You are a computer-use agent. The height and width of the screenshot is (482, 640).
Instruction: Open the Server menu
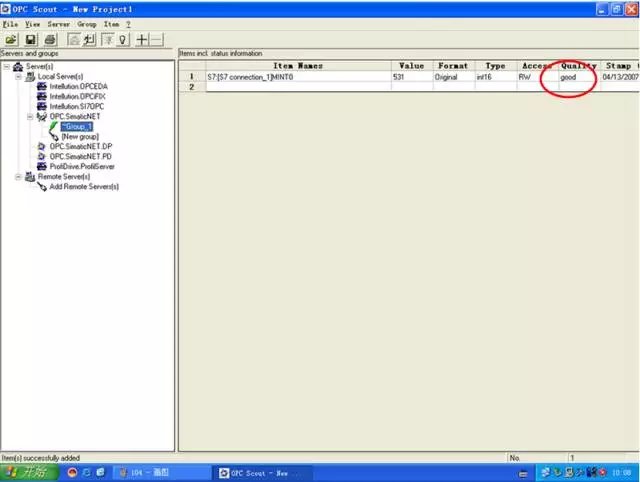click(x=57, y=23)
